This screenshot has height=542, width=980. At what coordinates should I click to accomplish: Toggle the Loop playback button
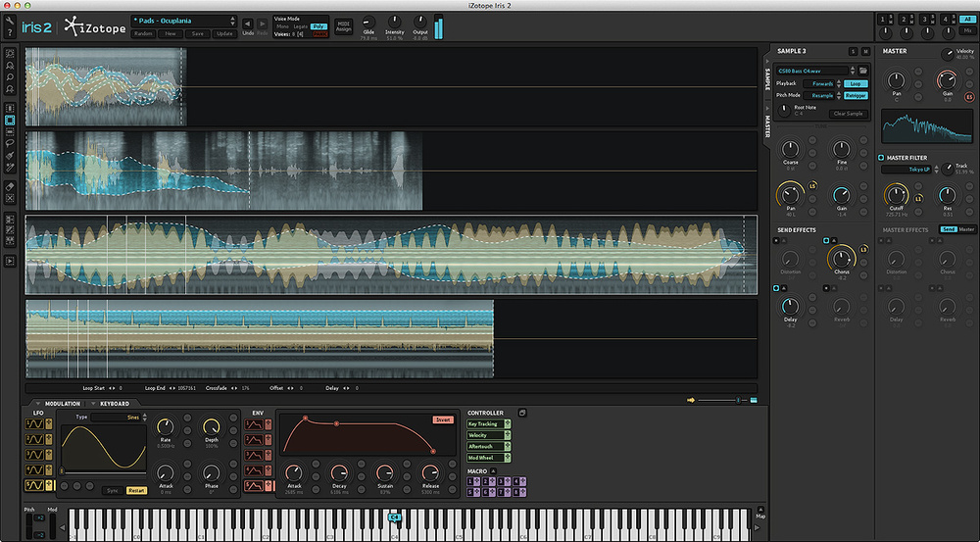point(855,83)
